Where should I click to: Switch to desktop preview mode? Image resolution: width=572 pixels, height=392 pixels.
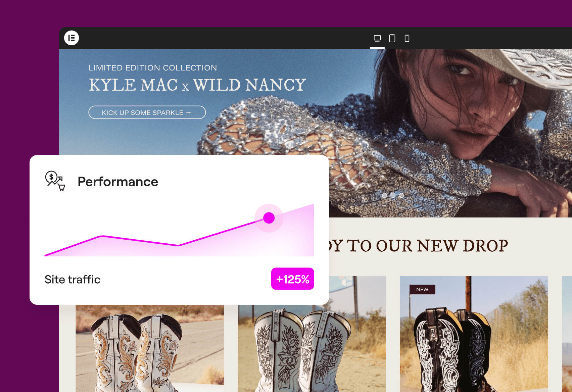377,38
